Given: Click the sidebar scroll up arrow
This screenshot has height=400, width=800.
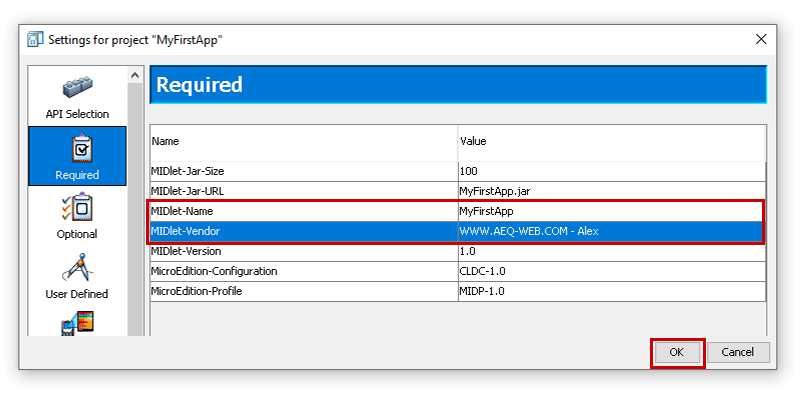Looking at the screenshot, I should point(135,75).
